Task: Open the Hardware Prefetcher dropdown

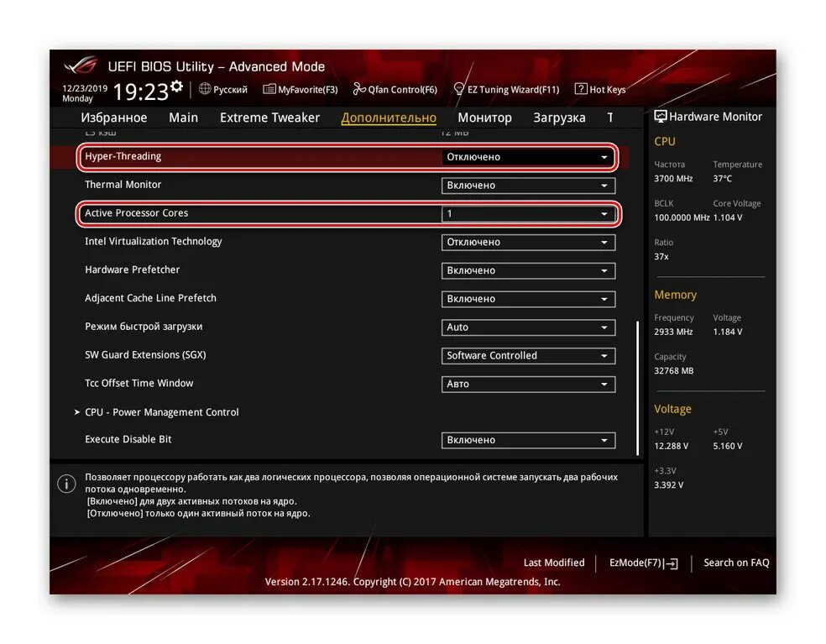Action: [528, 271]
